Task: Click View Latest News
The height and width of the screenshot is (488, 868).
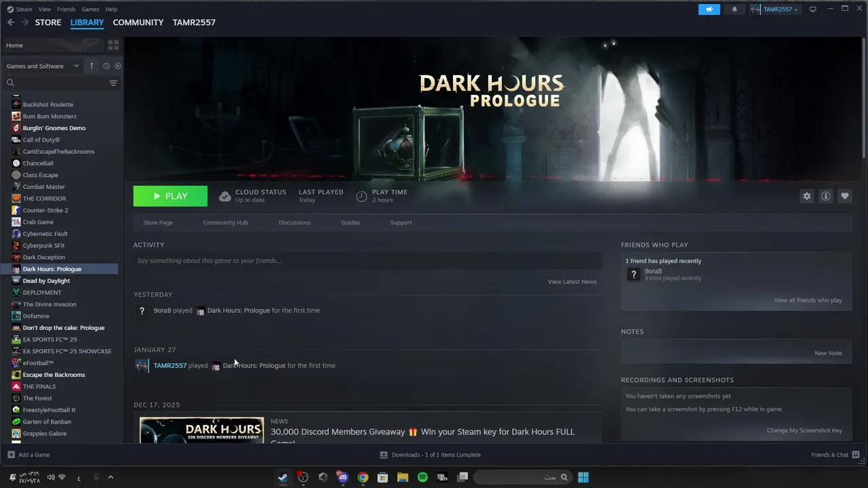Action: 572,282
